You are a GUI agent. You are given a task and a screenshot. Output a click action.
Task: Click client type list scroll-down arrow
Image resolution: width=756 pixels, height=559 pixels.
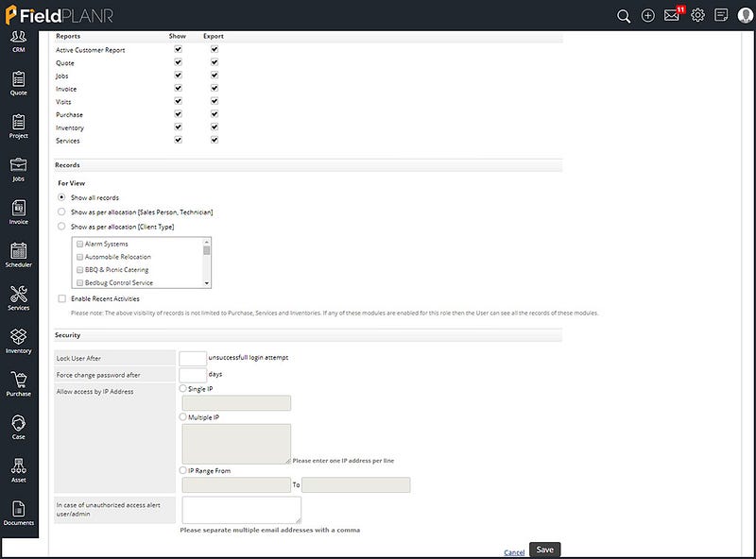tap(206, 283)
